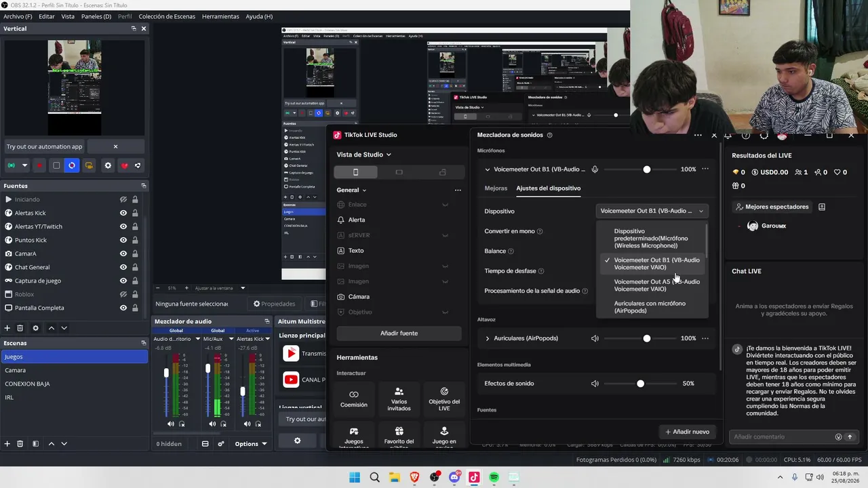Viewport: 868px width, 488px height.
Task: Open Mic/Aux channel dropdown arrow
Action: tap(231, 339)
